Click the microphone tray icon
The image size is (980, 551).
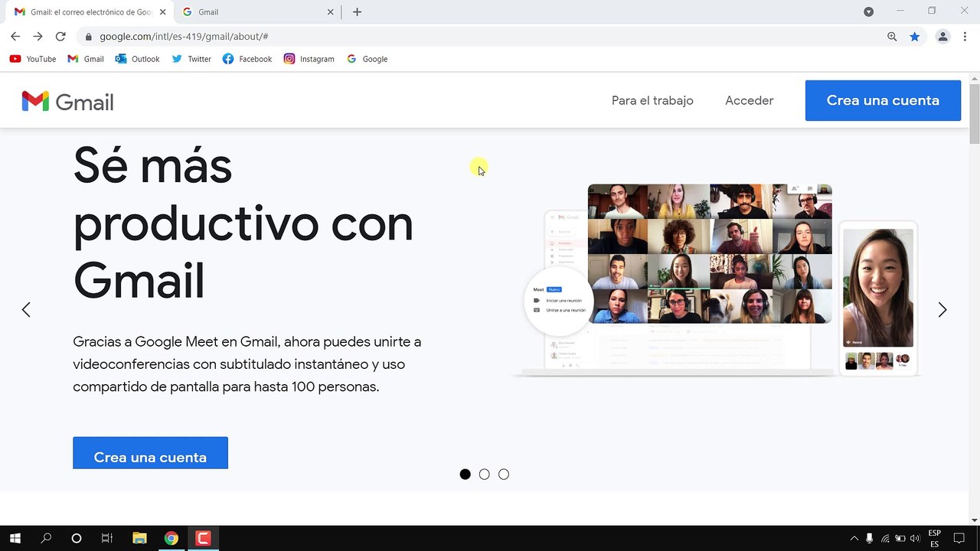869,539
